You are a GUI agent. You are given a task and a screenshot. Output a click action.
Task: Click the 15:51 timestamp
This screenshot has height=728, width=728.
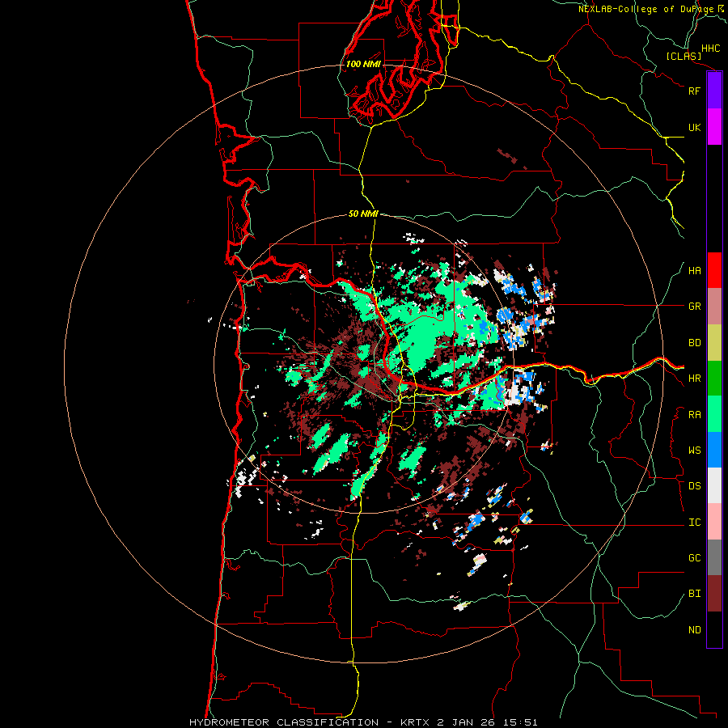(x=520, y=722)
